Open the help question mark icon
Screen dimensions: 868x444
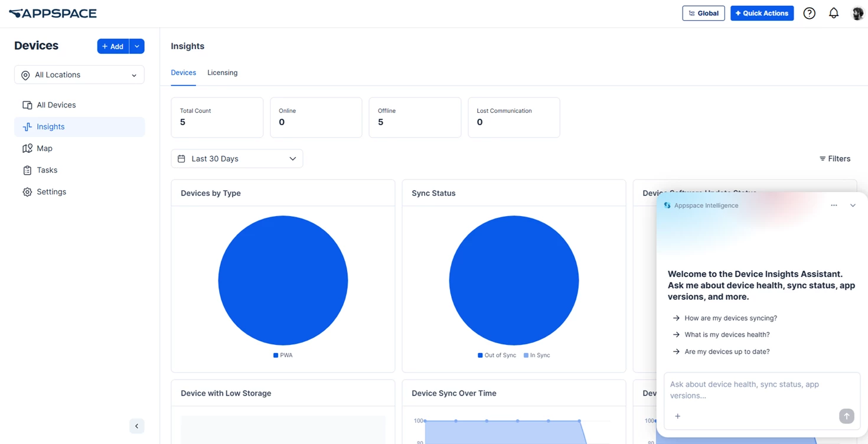pos(809,13)
